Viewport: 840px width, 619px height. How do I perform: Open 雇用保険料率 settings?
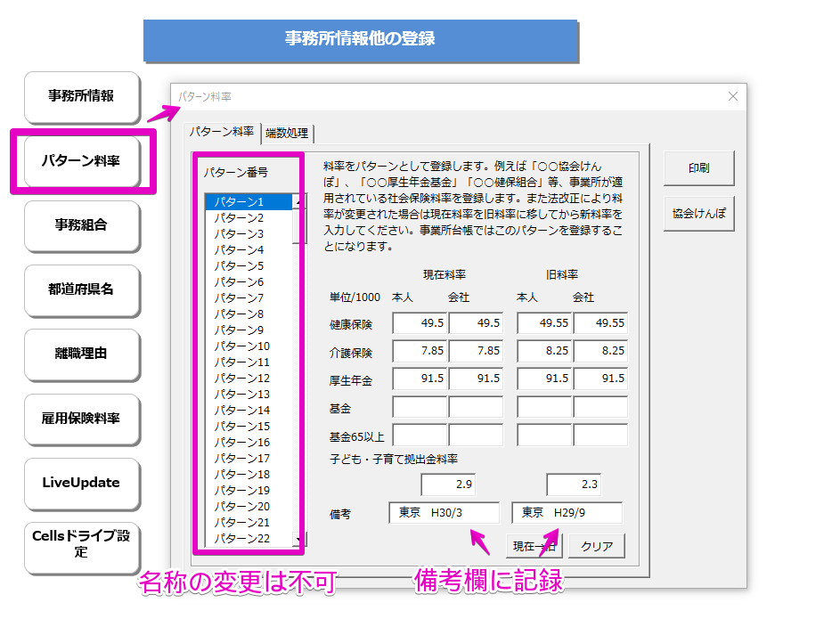click(x=82, y=419)
